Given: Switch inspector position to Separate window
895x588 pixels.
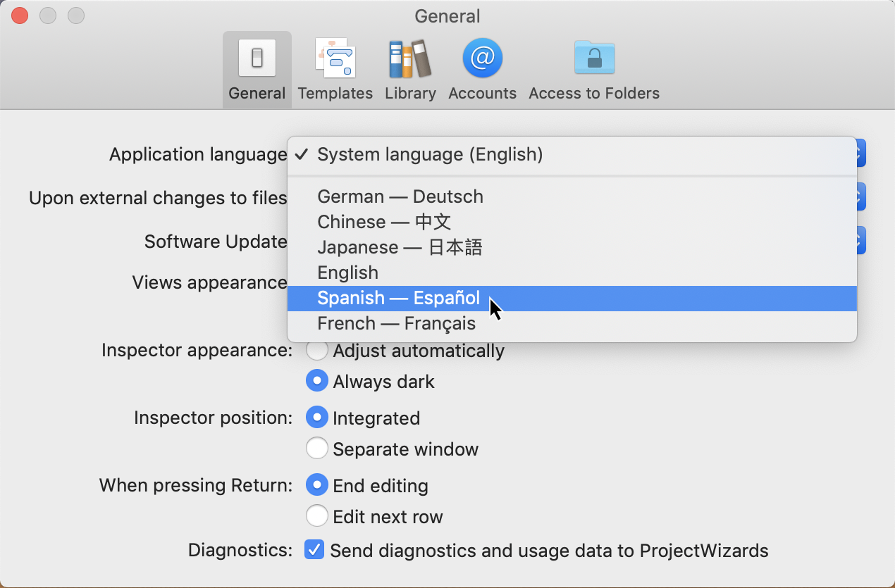Looking at the screenshot, I should (x=317, y=448).
